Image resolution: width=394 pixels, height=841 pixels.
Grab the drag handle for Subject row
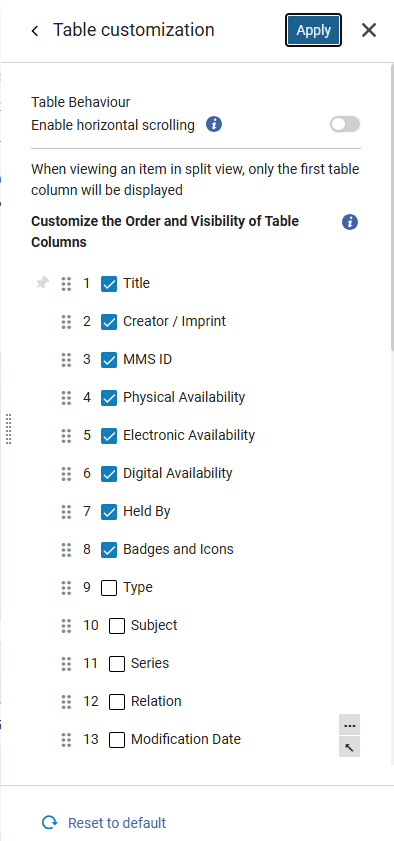click(66, 626)
